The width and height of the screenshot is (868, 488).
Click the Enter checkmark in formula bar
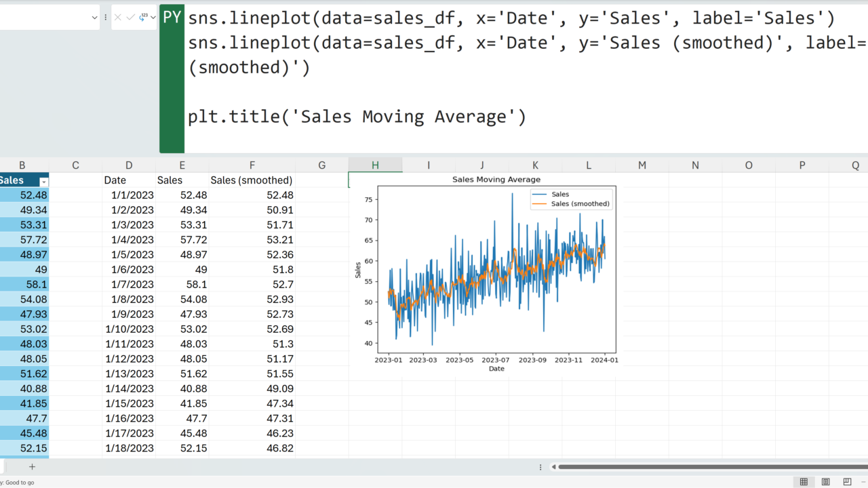(x=131, y=18)
